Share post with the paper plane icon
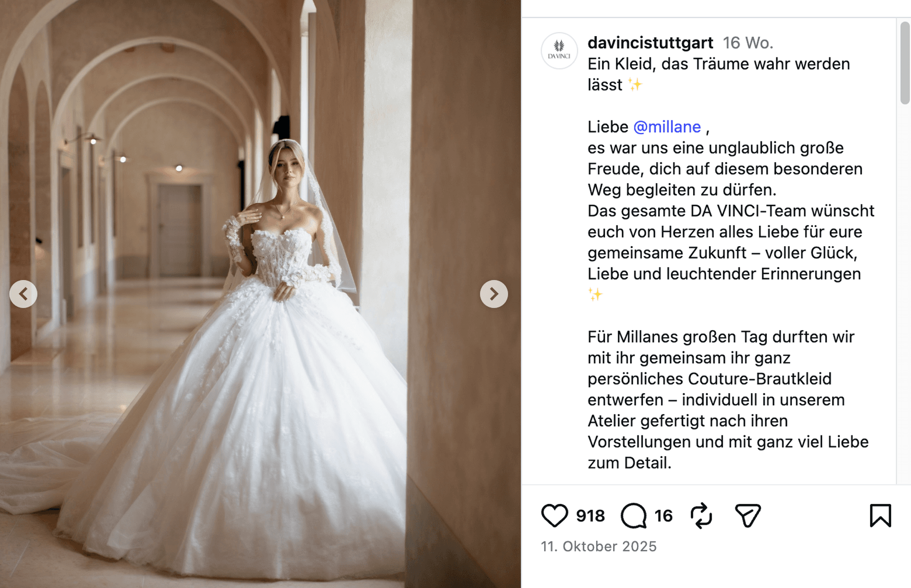The width and height of the screenshot is (911, 588). (x=748, y=515)
